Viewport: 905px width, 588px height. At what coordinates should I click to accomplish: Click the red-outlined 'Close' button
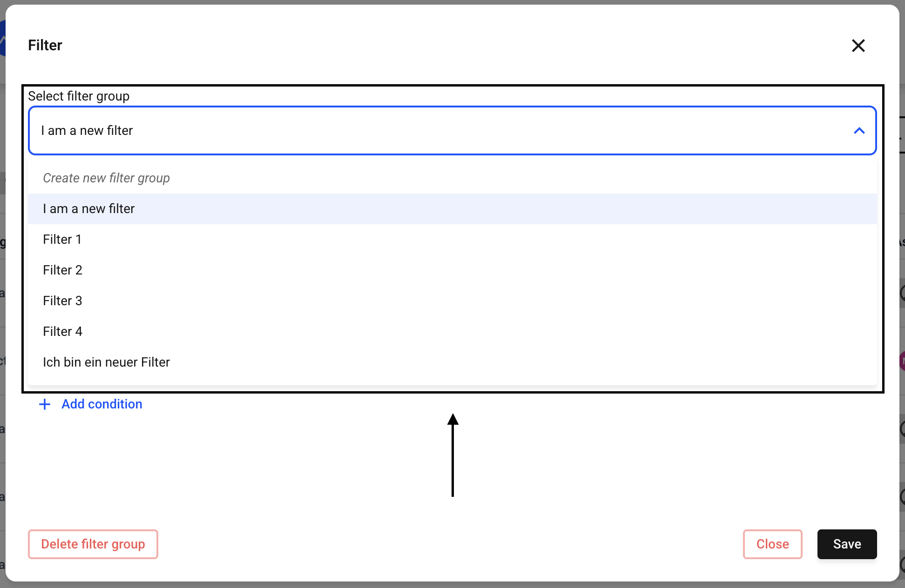(772, 544)
